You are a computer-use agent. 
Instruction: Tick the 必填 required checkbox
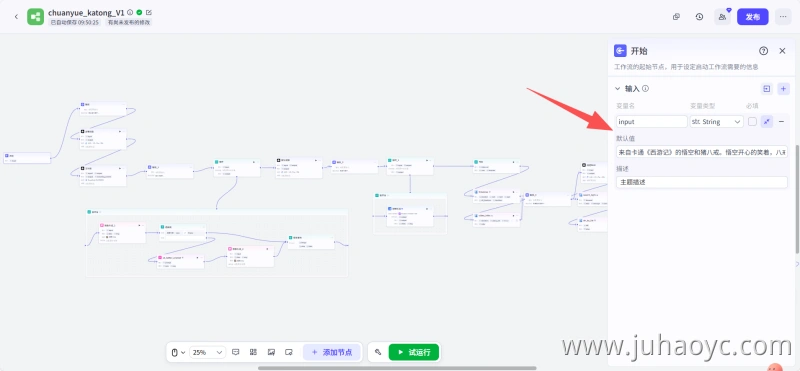click(x=752, y=121)
